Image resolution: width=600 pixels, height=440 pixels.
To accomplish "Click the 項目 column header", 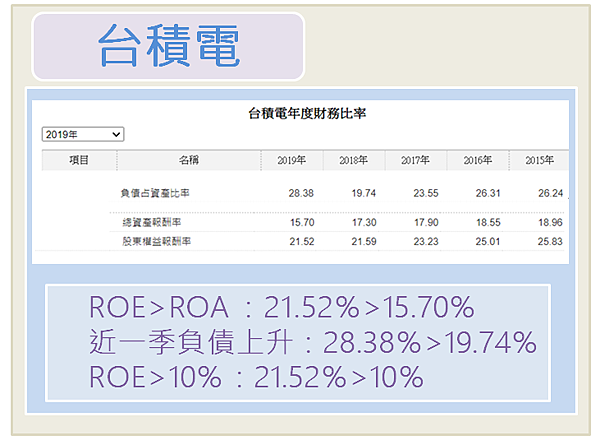I will tap(79, 160).
